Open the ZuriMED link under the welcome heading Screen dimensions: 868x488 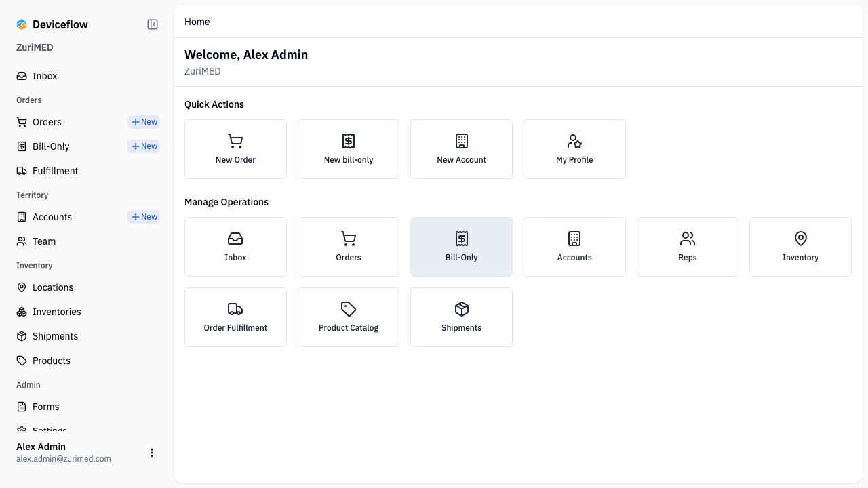pyautogui.click(x=202, y=70)
